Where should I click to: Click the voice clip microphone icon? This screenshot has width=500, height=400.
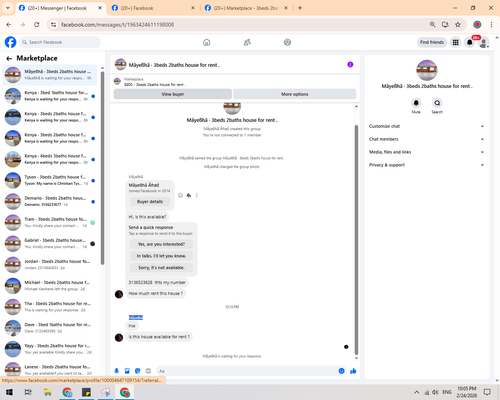[117, 371]
